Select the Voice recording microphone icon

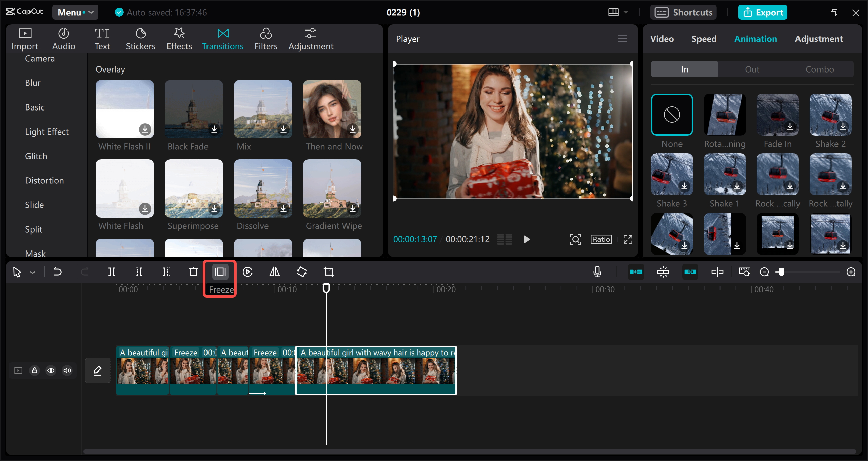click(598, 272)
